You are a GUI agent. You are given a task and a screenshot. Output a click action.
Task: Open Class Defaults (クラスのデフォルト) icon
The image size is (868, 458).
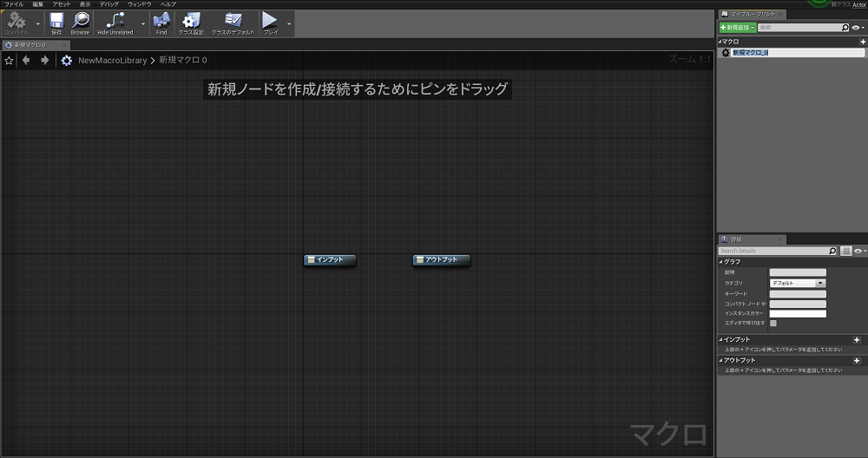coord(233,23)
